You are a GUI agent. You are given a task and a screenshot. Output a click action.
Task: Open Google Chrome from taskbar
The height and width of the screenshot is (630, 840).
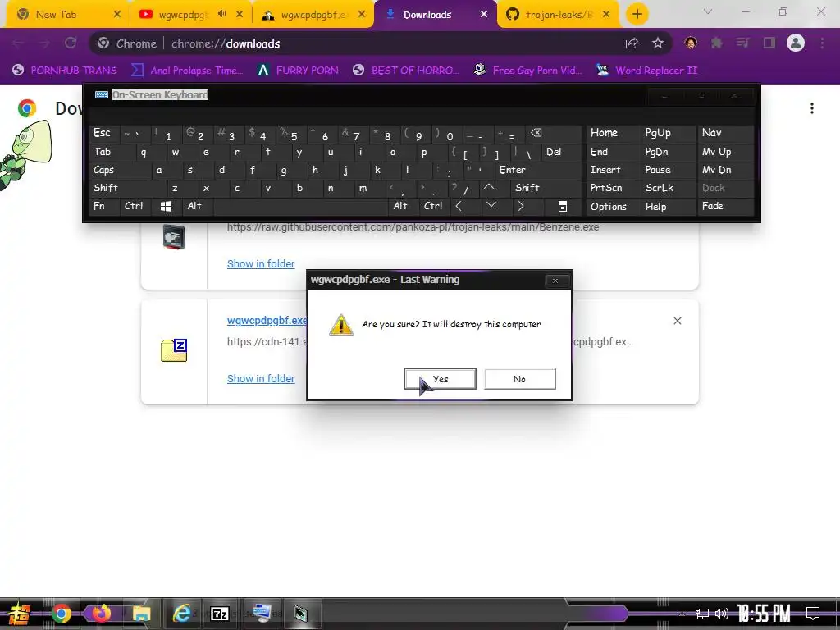[61, 614]
